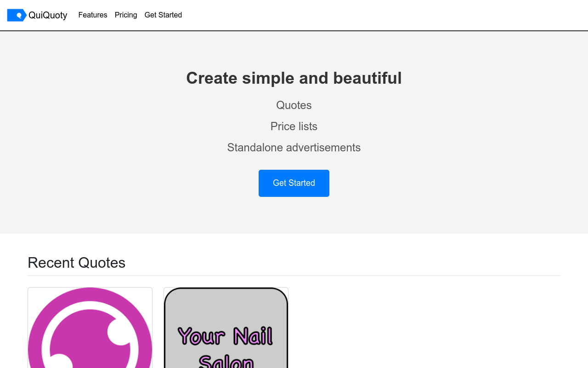The image size is (588, 368).
Task: Click the Create simple and beautiful heading
Action: pyautogui.click(x=294, y=78)
